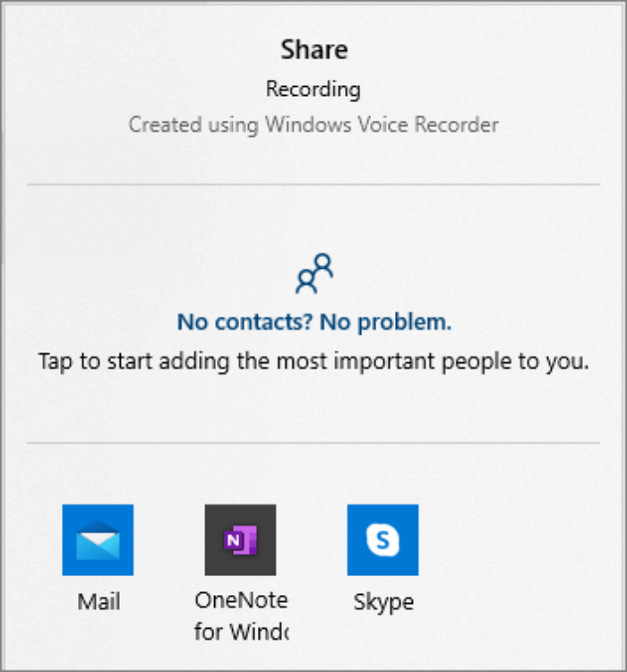
Task: Click the "Recording" item name
Action: (313, 90)
